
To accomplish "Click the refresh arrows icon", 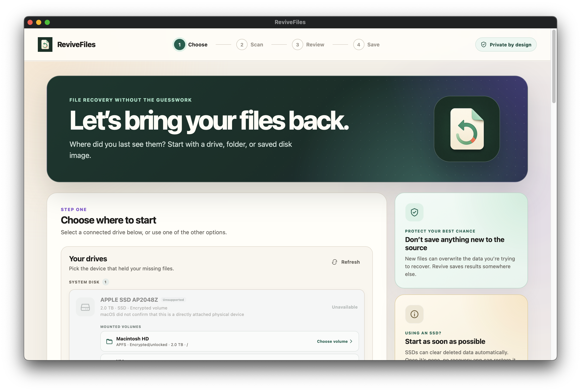I will [334, 262].
